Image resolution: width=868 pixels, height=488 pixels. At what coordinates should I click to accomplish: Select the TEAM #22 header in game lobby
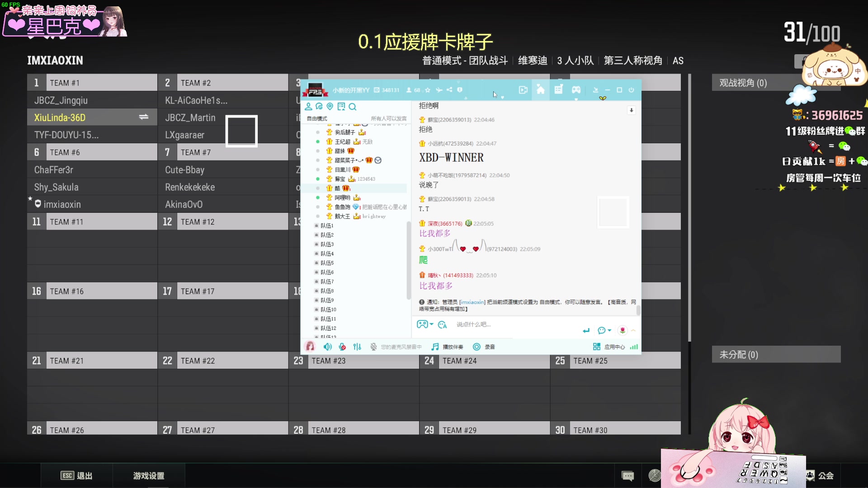coord(223,361)
